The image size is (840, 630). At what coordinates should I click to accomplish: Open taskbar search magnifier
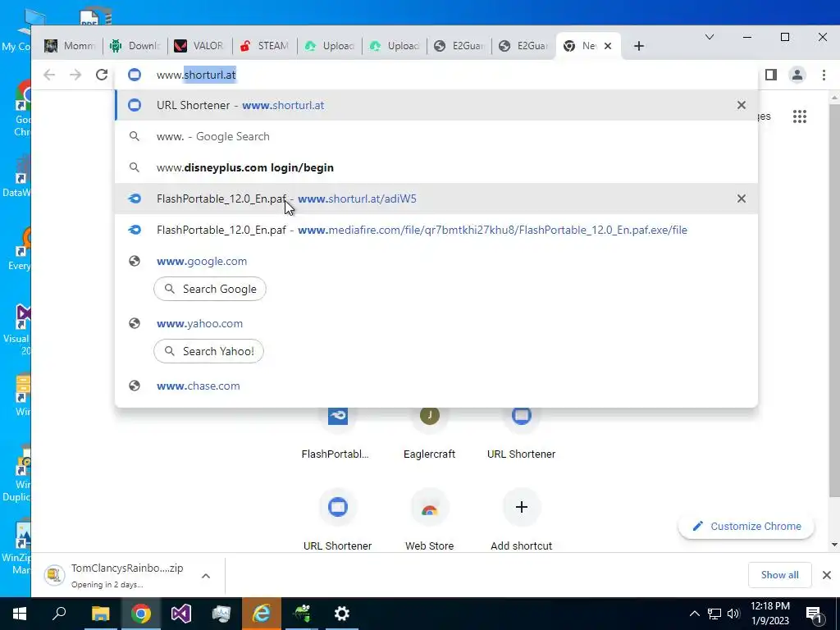59,614
